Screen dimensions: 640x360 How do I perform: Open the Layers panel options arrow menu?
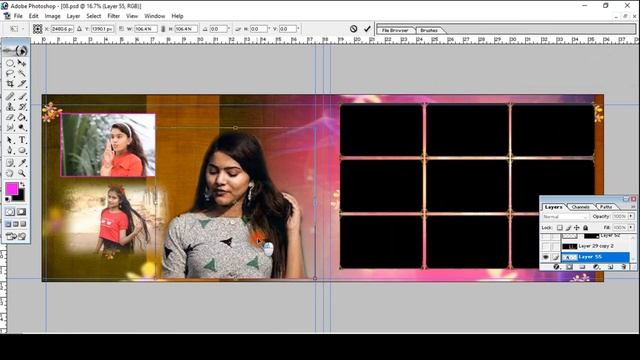(633, 207)
